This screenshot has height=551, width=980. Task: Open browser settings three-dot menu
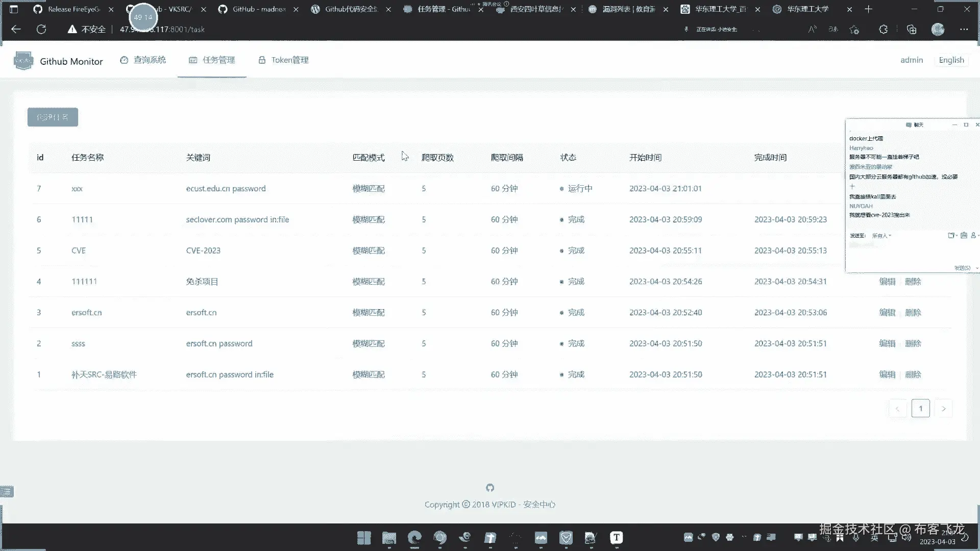tap(964, 29)
